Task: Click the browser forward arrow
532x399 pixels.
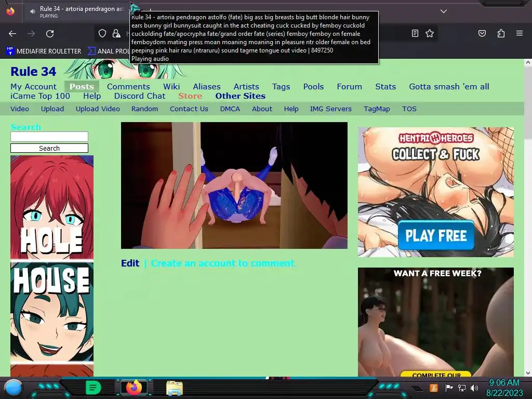Action: pos(31,33)
